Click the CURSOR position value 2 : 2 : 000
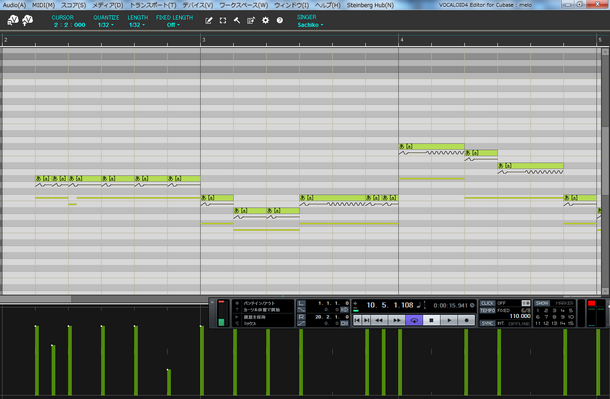Image resolution: width=610 pixels, height=399 pixels. tap(69, 25)
